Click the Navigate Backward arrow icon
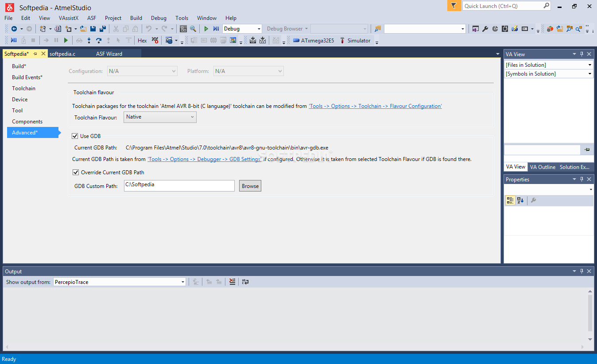Image resolution: width=597 pixels, height=364 pixels. tap(14, 29)
